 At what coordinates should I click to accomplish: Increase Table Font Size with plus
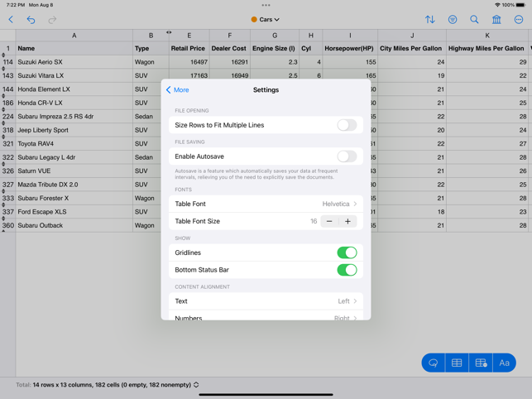(347, 221)
